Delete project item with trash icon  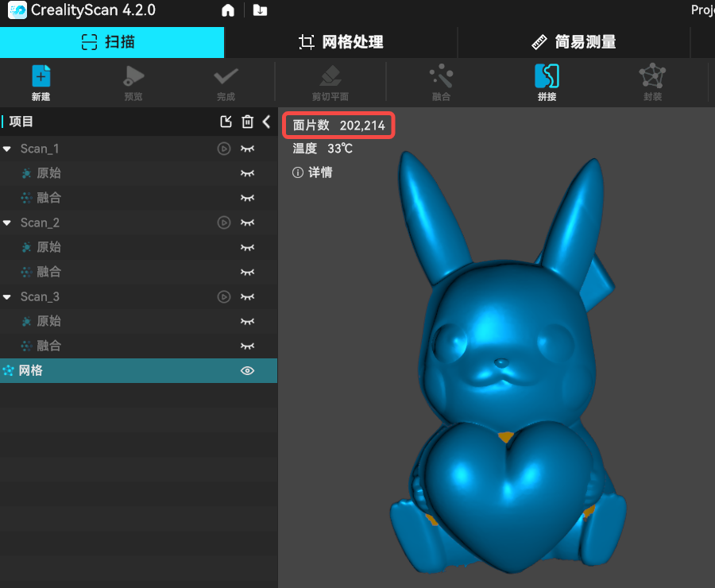[x=248, y=122]
